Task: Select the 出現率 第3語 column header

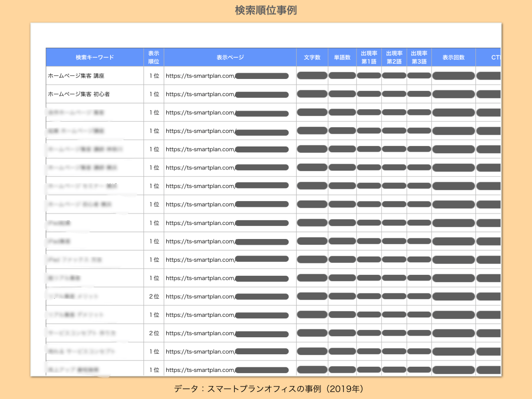Action: pyautogui.click(x=419, y=57)
